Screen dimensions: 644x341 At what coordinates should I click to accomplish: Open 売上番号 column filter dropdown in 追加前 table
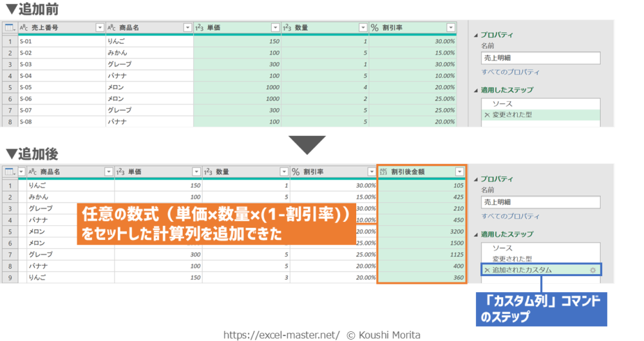[100, 28]
